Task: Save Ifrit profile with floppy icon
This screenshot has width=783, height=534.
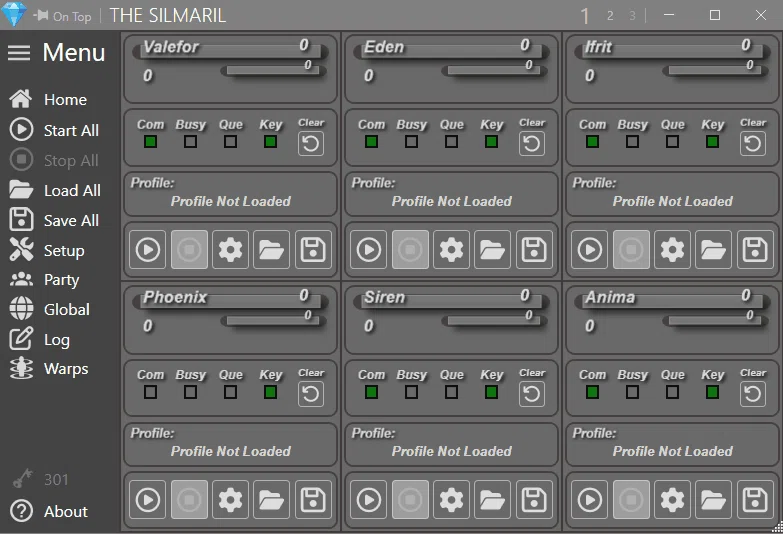Action: tap(755, 249)
